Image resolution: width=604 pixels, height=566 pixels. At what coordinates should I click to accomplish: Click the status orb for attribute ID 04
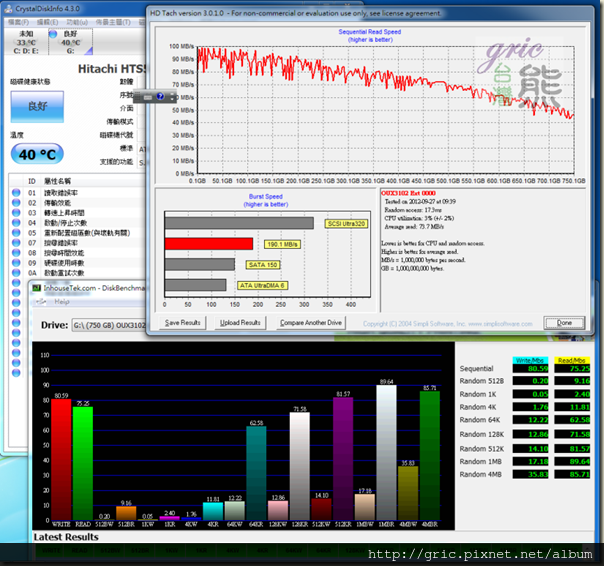pos(16,223)
